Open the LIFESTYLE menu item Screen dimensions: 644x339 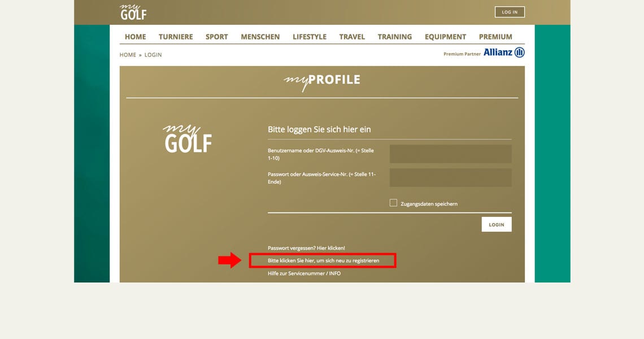tap(309, 37)
